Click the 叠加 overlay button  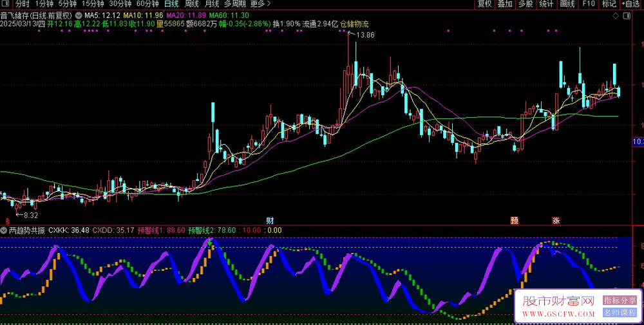505,4
